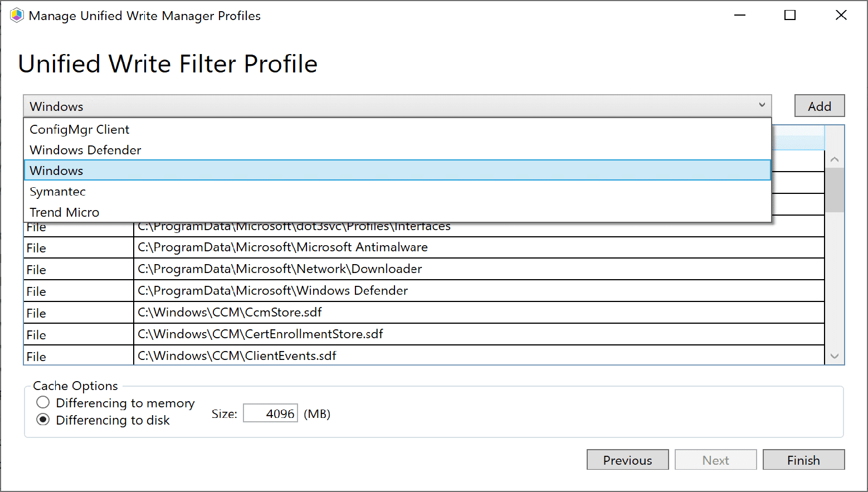The image size is (868, 492).
Task: Click the Finish button
Action: [x=803, y=460]
